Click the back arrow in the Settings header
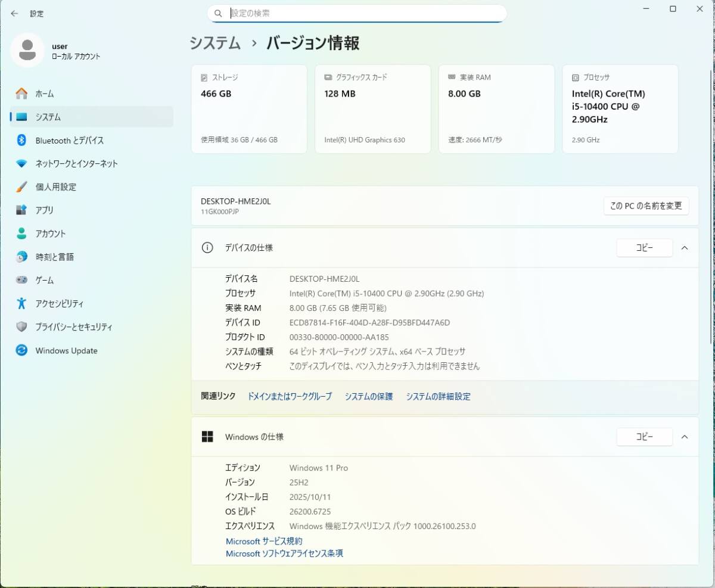Screen dimensions: 715x588 [14, 13]
